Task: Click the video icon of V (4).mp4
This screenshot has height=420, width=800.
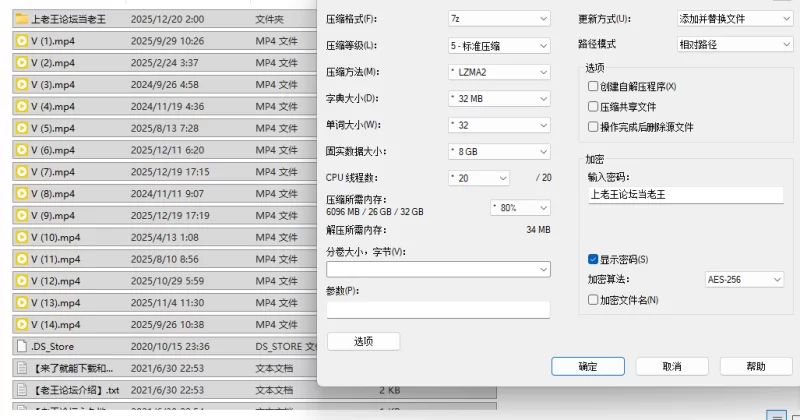Action: (21, 107)
